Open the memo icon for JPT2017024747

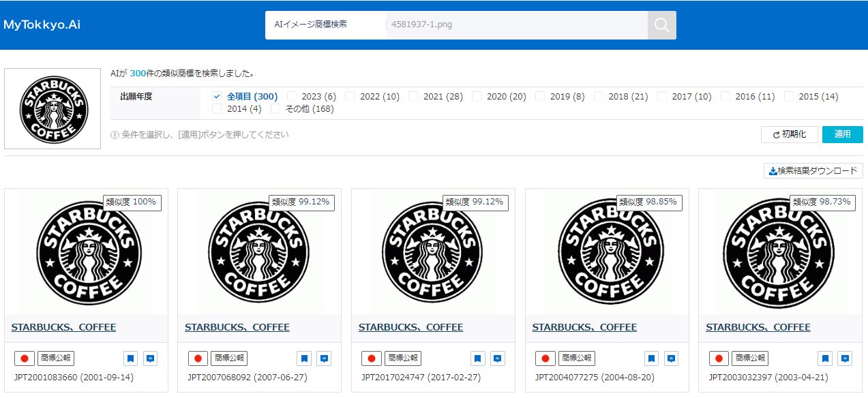click(498, 358)
